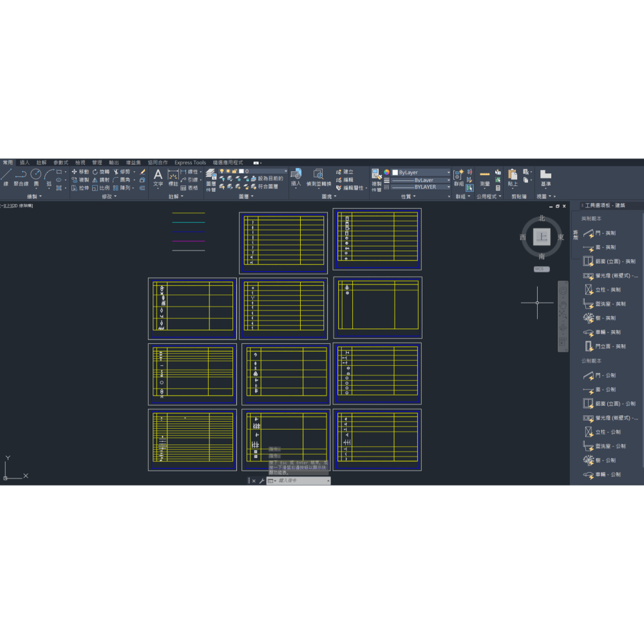Select the Line (線) drawing tool
The height and width of the screenshot is (644, 644).
tap(6, 173)
